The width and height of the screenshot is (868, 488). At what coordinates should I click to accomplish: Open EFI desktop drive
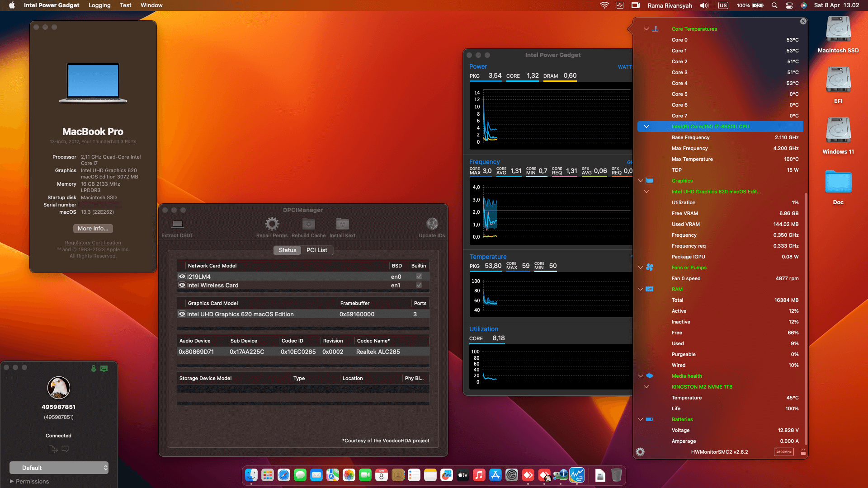838,80
